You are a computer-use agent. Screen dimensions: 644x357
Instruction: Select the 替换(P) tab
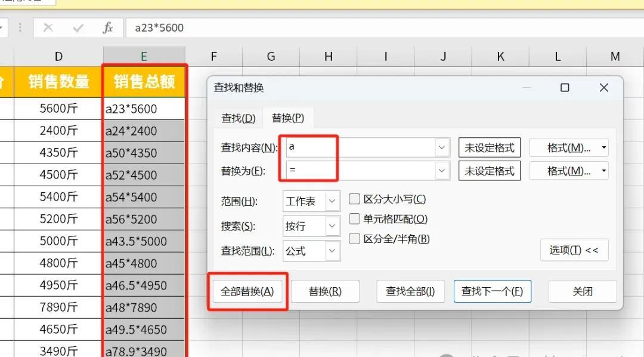point(288,118)
